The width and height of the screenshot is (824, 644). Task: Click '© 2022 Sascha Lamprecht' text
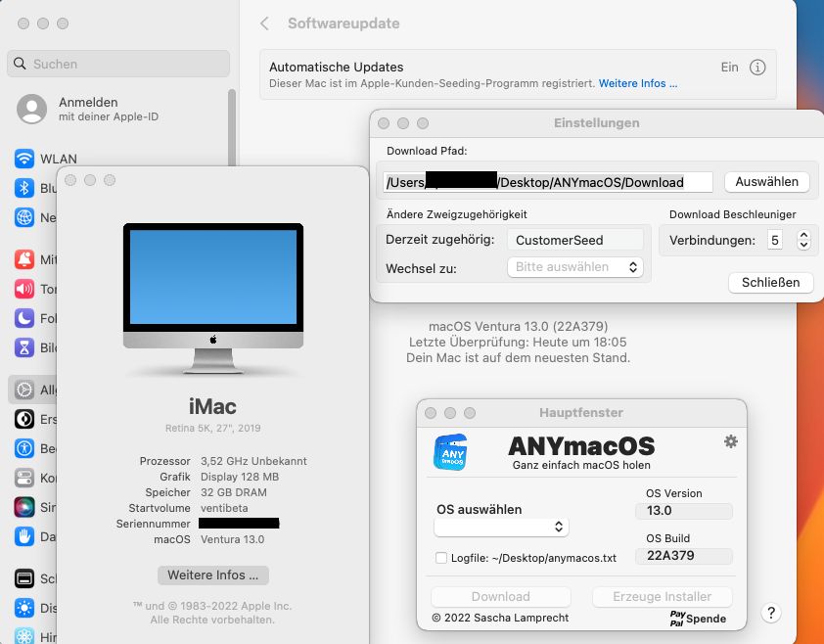[500, 619]
